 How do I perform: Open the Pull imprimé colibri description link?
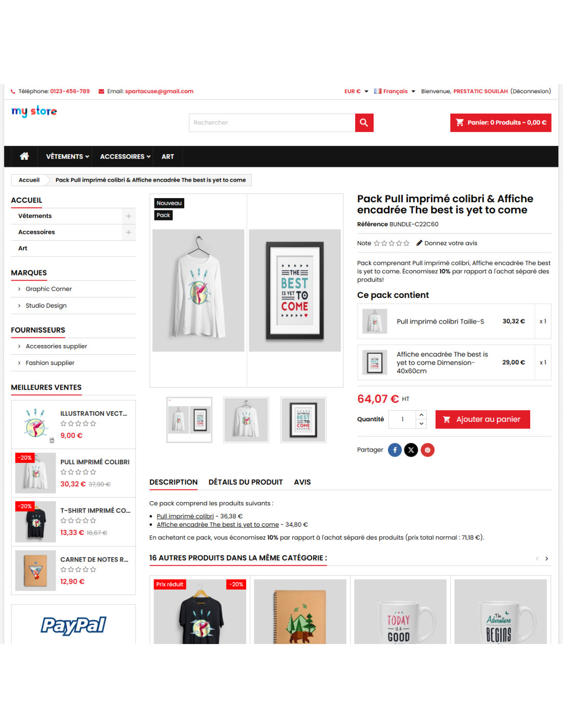tap(185, 516)
